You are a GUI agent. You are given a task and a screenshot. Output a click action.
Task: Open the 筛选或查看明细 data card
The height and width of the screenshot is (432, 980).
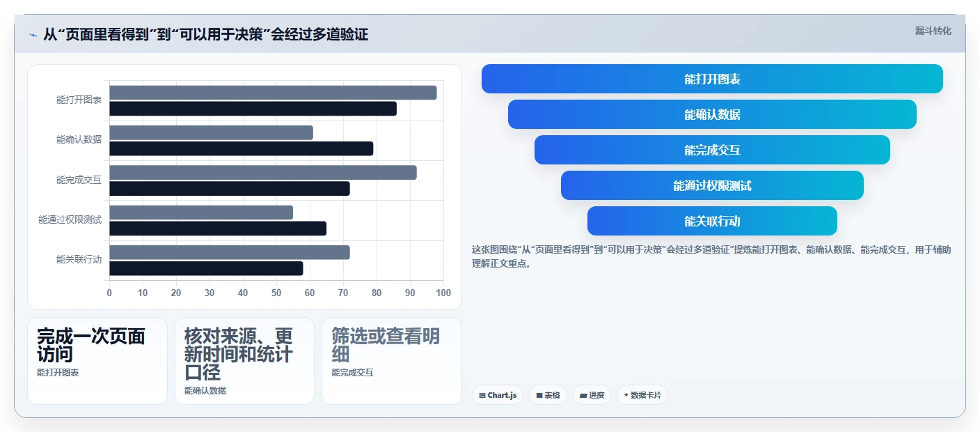(x=392, y=361)
